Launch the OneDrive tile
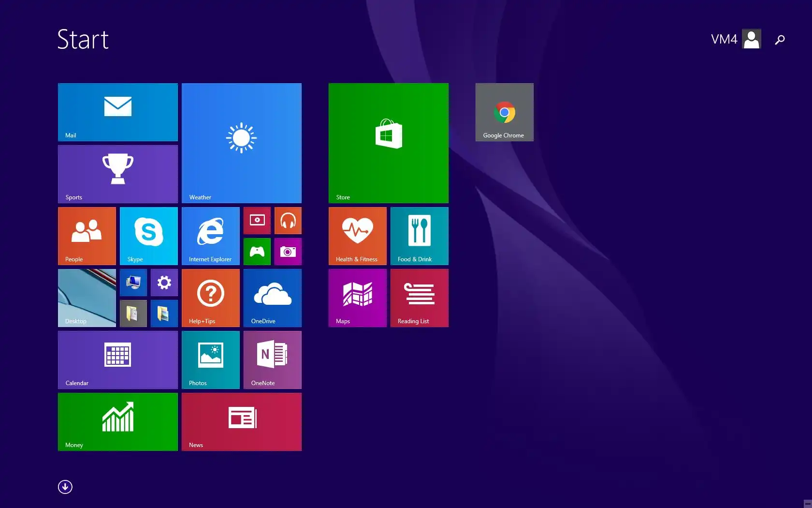812x508 pixels. pyautogui.click(x=273, y=298)
